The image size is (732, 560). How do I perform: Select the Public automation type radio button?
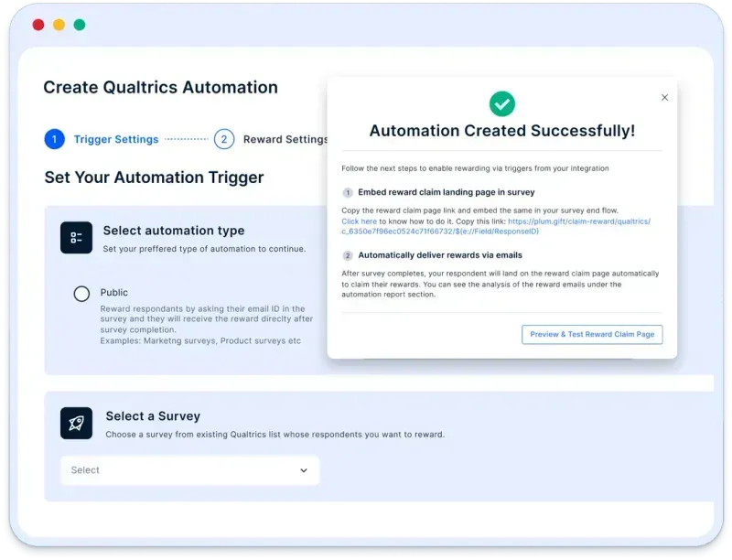(x=81, y=294)
